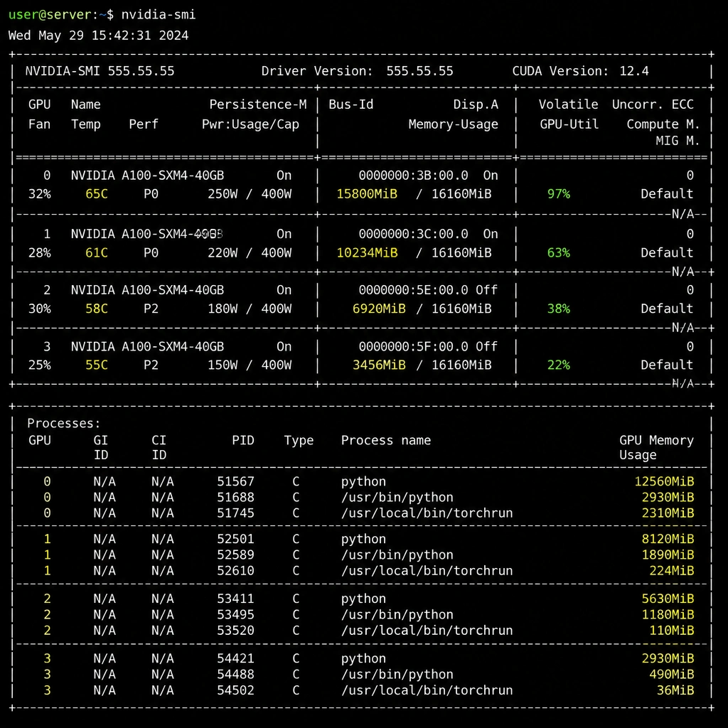Click the MIG M. header text
The height and width of the screenshot is (728, 728).
point(678,141)
